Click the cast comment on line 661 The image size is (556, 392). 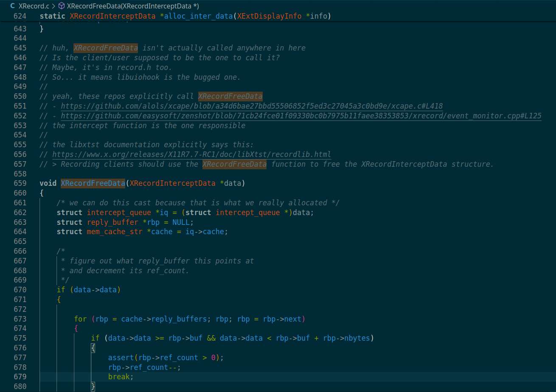pyautogui.click(x=198, y=203)
